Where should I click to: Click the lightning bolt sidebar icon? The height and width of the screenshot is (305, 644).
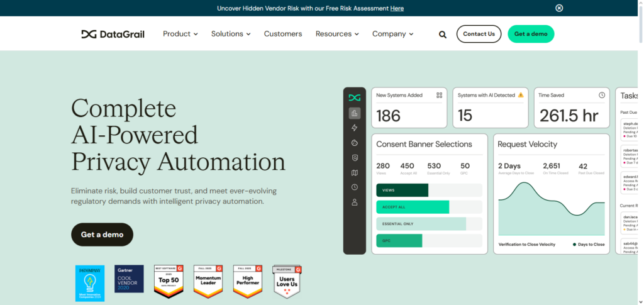(x=355, y=128)
